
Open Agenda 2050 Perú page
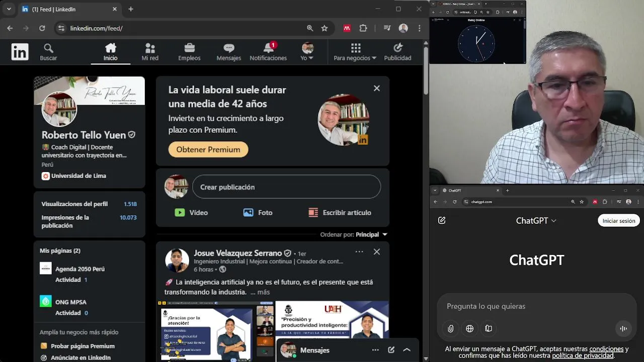(x=80, y=269)
